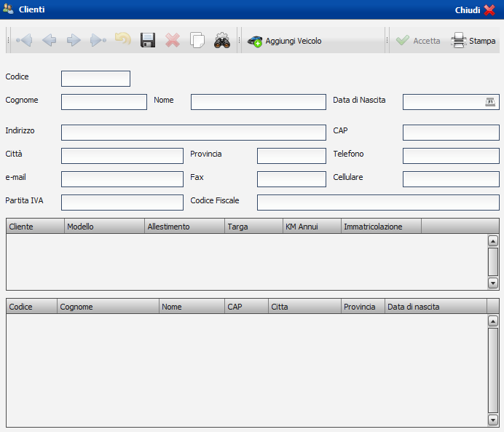Search clients with the binoculars icon
504x432 pixels.
click(222, 41)
